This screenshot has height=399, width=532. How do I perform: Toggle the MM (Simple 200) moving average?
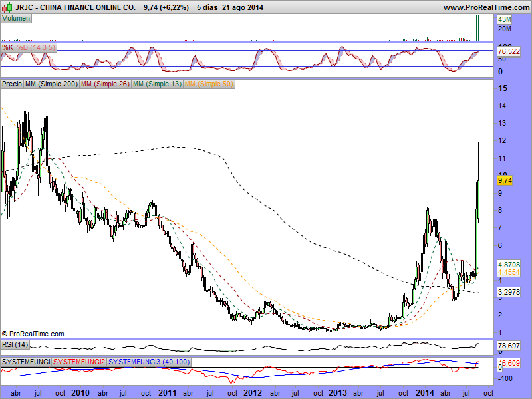click(x=51, y=84)
